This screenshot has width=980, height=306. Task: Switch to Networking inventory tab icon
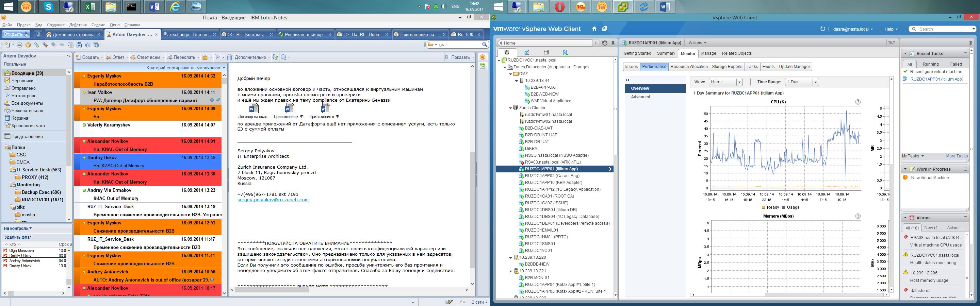coord(565,52)
